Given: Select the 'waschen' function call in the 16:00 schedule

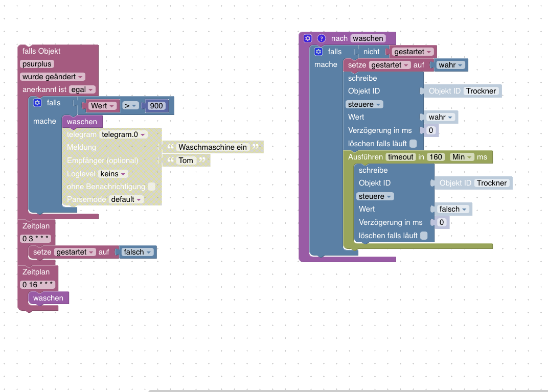Looking at the screenshot, I should pos(49,298).
